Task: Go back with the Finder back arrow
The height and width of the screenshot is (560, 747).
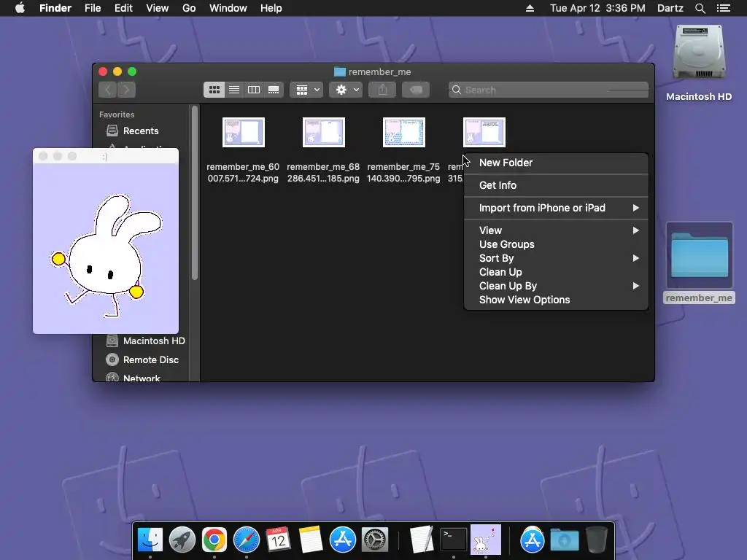Action: pyautogui.click(x=108, y=90)
